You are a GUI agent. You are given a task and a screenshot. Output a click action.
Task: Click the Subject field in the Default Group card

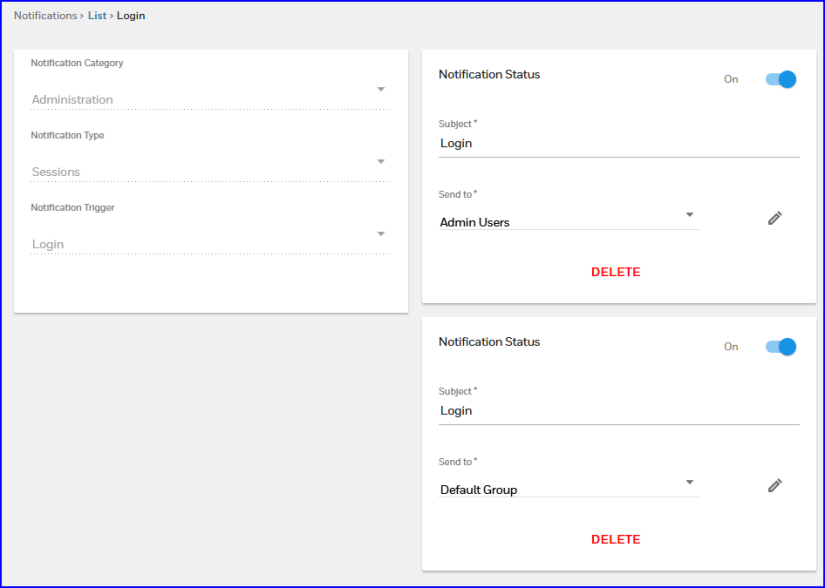pos(618,411)
